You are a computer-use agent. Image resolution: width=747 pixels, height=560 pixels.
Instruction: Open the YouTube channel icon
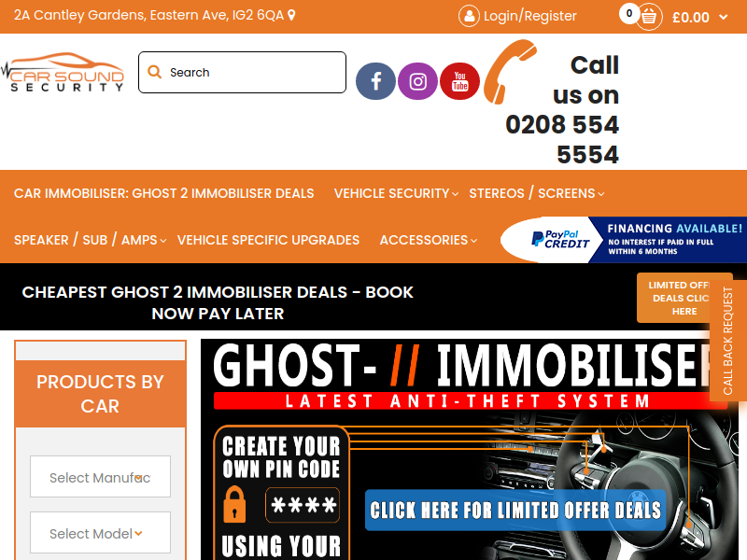459,81
